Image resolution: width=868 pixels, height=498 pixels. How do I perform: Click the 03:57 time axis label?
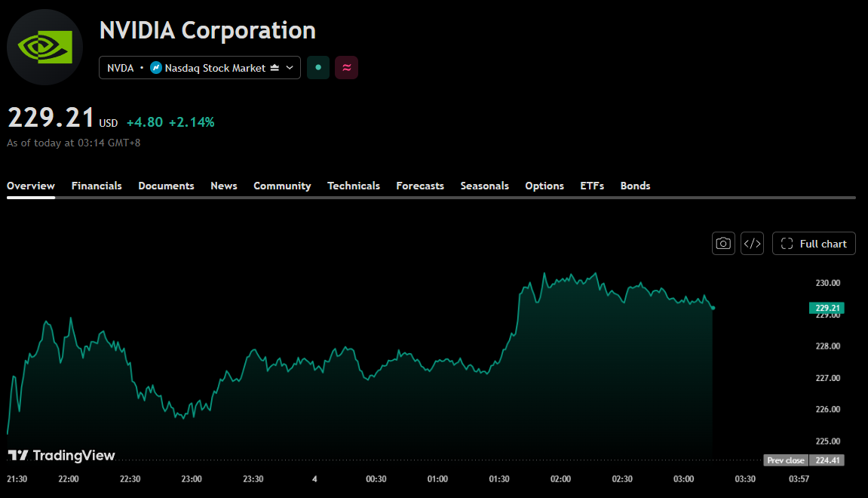pyautogui.click(x=799, y=479)
